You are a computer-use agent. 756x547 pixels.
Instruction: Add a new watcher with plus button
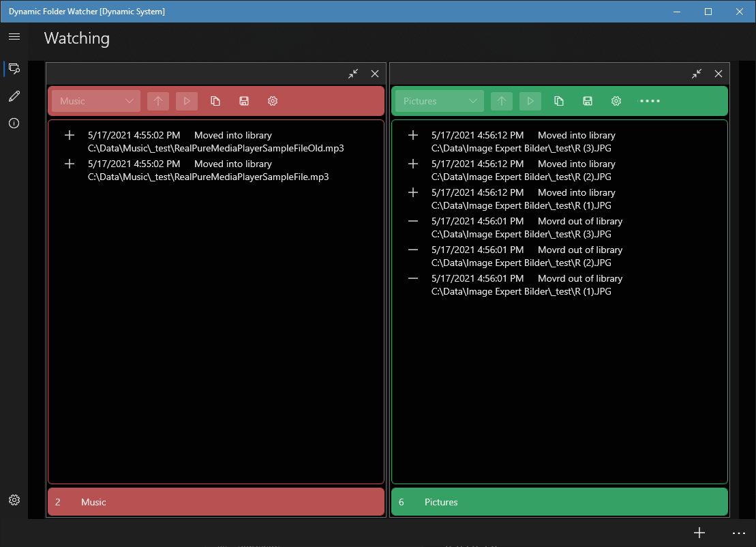699,533
